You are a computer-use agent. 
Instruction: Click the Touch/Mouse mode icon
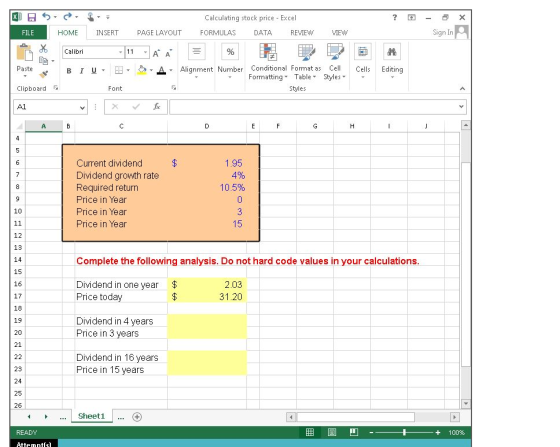pyautogui.click(x=91, y=17)
